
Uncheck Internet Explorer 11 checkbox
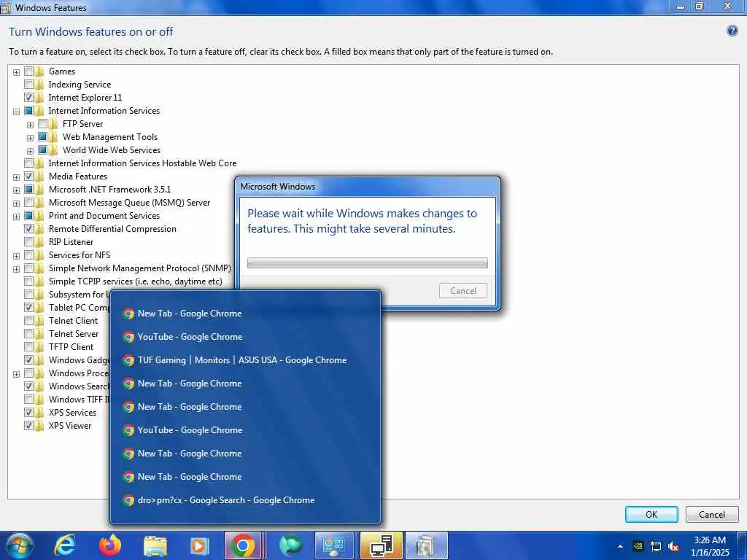28,98
